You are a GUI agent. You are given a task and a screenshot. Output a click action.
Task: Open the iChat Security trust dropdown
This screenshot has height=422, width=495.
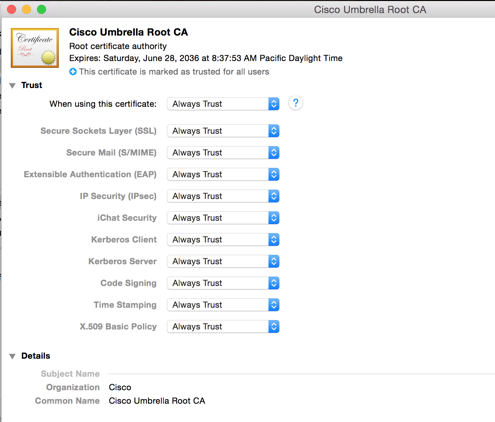click(223, 218)
